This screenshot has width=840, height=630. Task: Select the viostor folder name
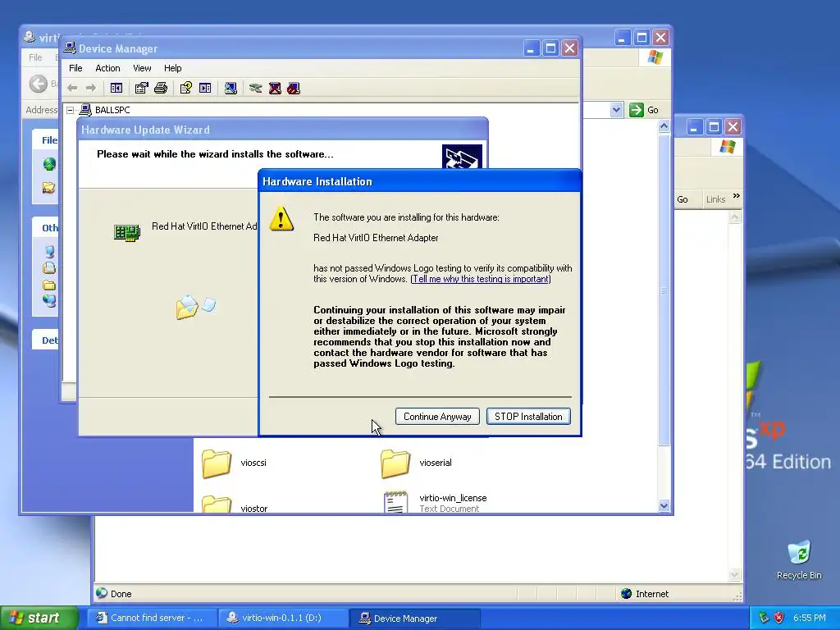(x=254, y=509)
